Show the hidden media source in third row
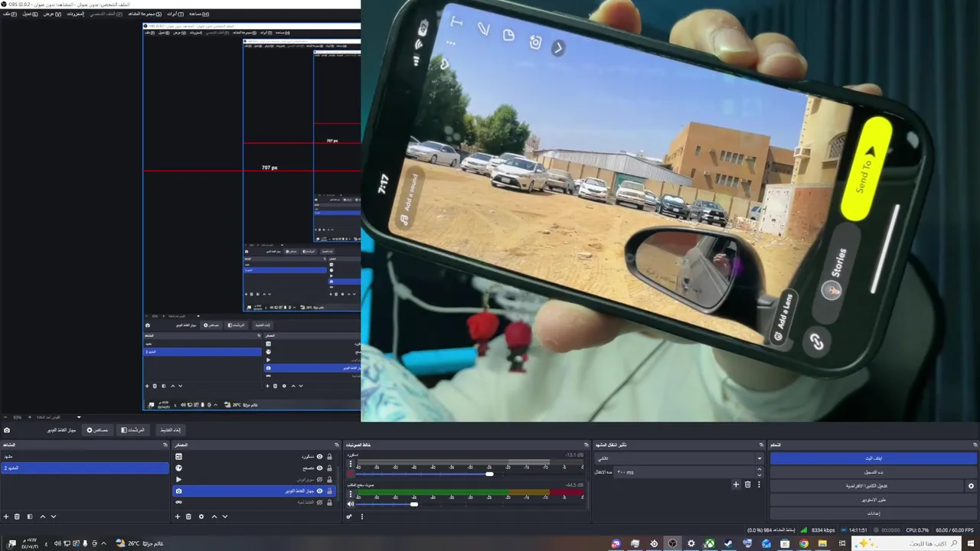The image size is (980, 551). [x=320, y=480]
